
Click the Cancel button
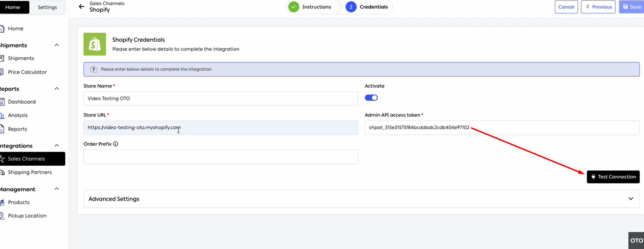click(566, 7)
